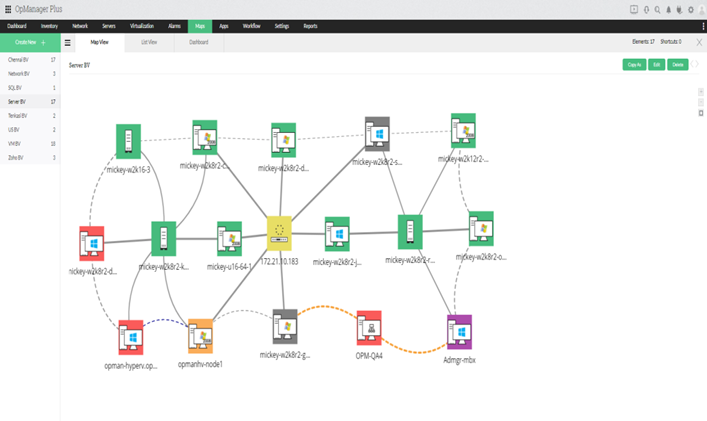The image size is (707, 421).
Task: Open the Alarms menu
Action: [x=174, y=26]
